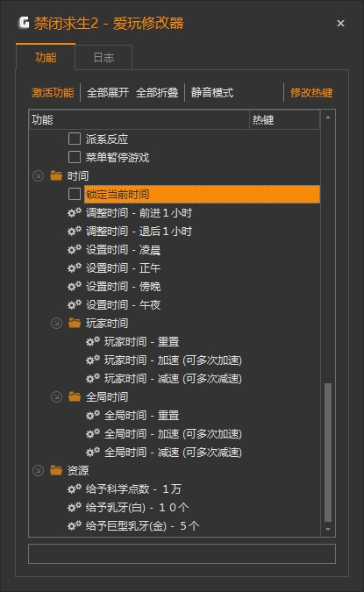This screenshot has height=592, width=364.
Task: Click 全部折叠 to collapse all
Action: [x=157, y=92]
